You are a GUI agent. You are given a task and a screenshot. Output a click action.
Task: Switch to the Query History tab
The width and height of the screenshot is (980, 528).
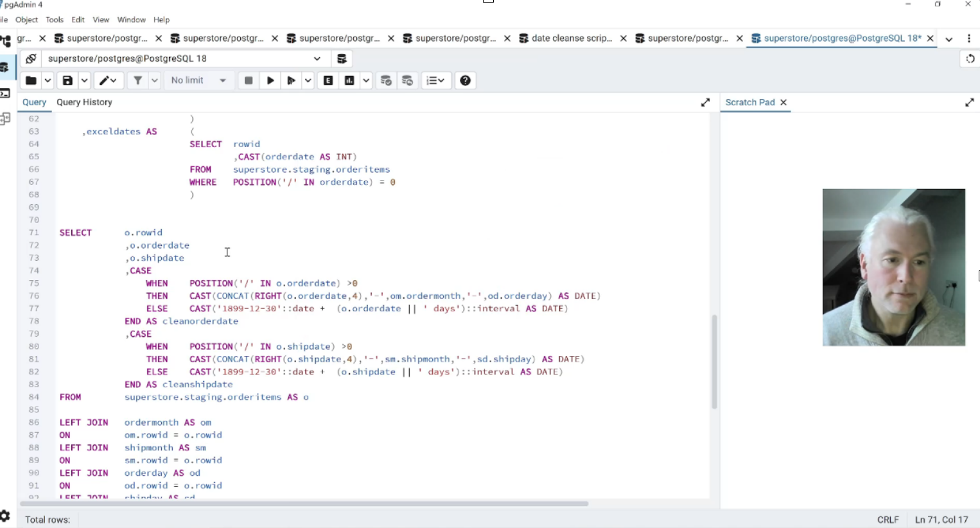84,102
